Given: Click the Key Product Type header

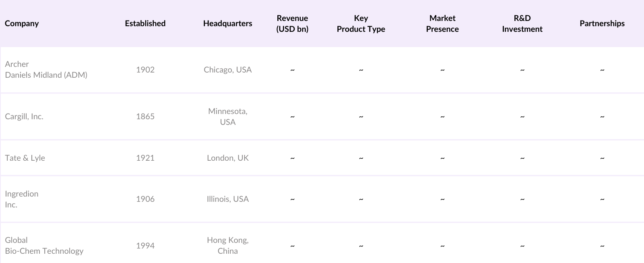Looking at the screenshot, I should (361, 23).
